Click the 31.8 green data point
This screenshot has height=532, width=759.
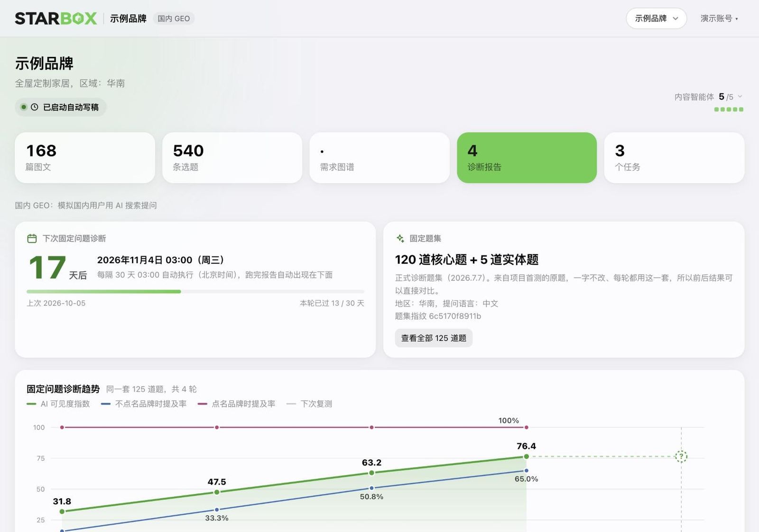click(x=62, y=512)
